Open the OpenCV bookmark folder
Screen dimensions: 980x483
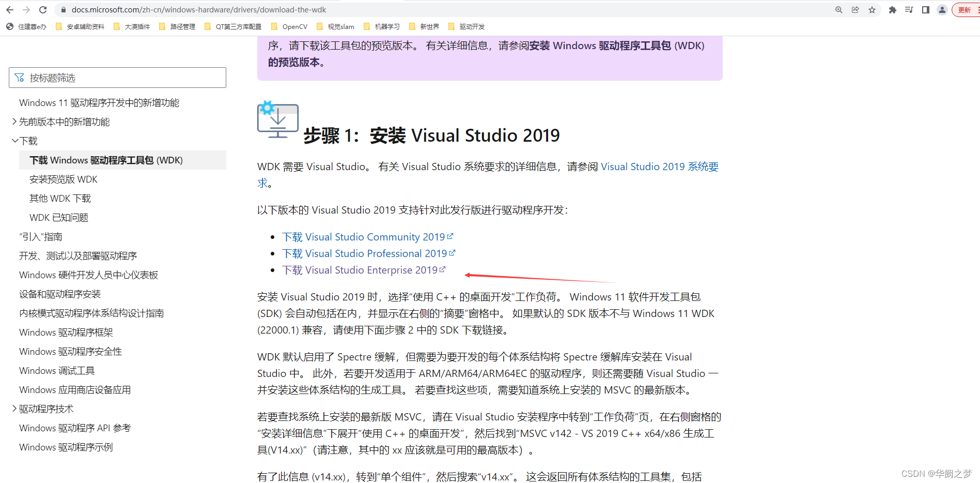289,26
